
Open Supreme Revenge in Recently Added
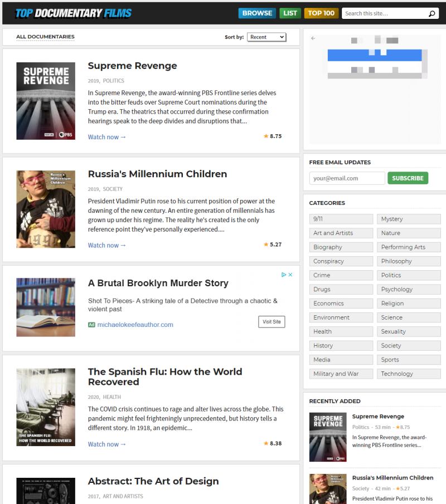tap(378, 416)
